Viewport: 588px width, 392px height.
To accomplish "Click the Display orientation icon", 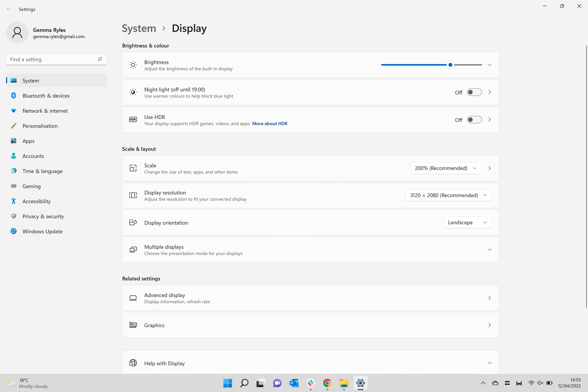I will click(x=133, y=222).
